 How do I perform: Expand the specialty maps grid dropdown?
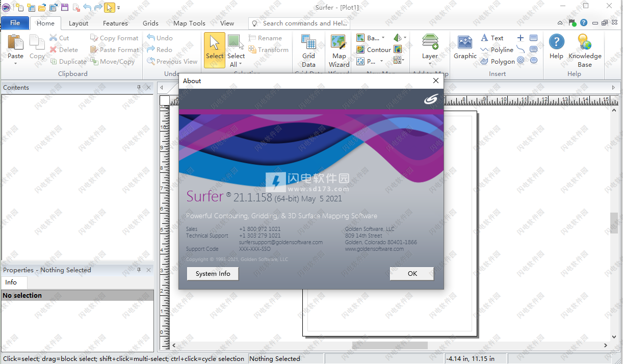click(403, 61)
